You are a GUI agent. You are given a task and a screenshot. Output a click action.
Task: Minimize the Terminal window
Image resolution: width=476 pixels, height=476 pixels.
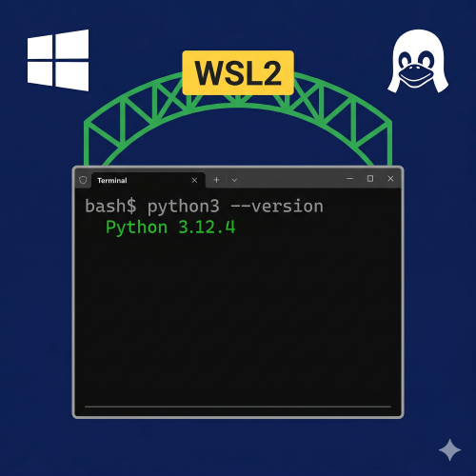pyautogui.click(x=349, y=179)
